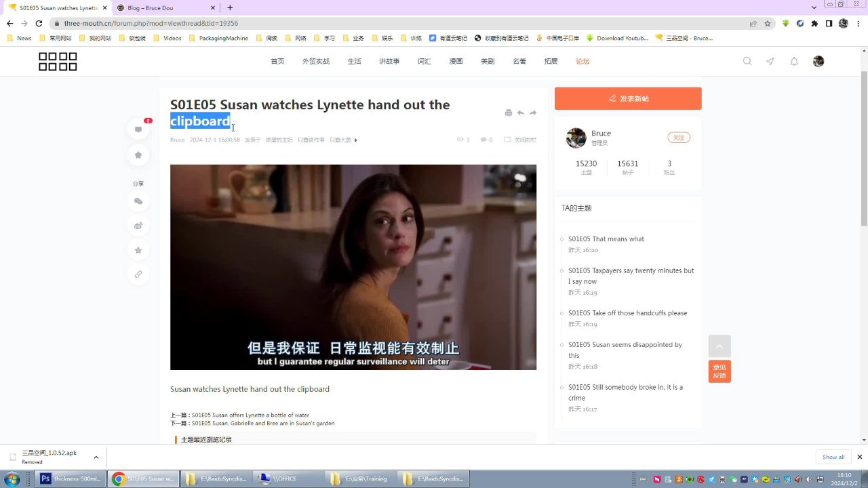The height and width of the screenshot is (488, 868).
Task: Switch to the Blog – Bruce Dou tab
Action: pyautogui.click(x=165, y=7)
